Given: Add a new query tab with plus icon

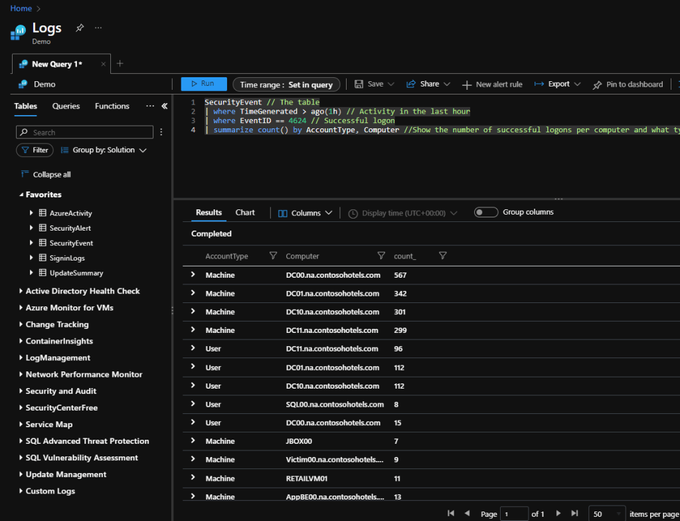Looking at the screenshot, I should (120, 64).
